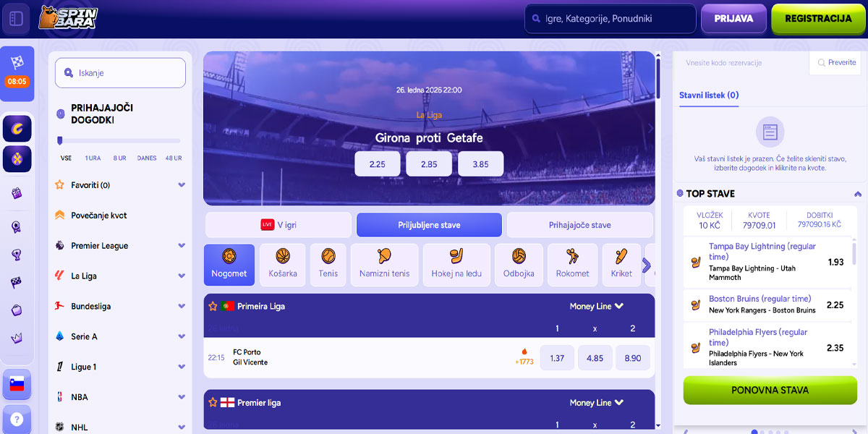Open the Slovenian flag language selector
The width and height of the screenshot is (868, 434).
tap(17, 384)
